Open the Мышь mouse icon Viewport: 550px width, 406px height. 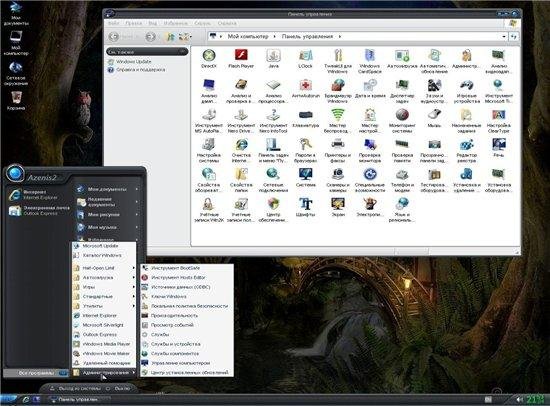coord(434,118)
